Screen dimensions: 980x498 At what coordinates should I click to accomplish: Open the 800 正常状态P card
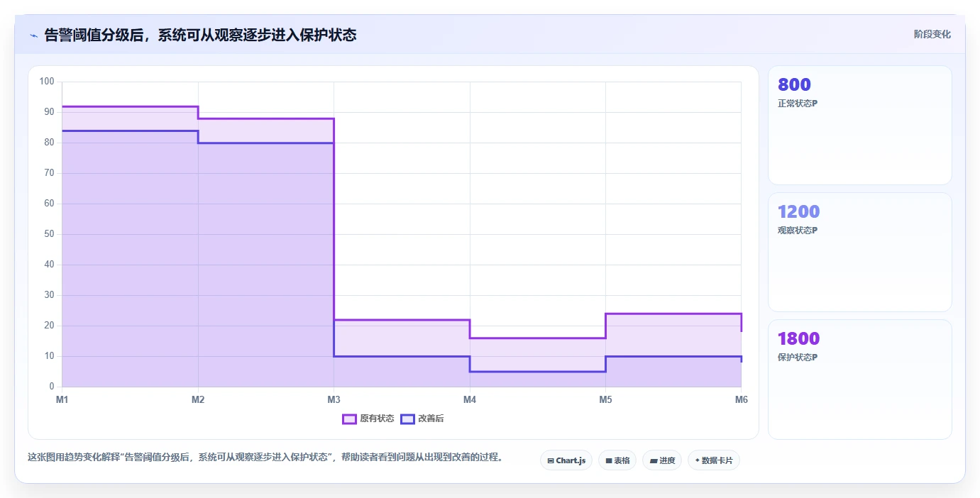click(859, 126)
